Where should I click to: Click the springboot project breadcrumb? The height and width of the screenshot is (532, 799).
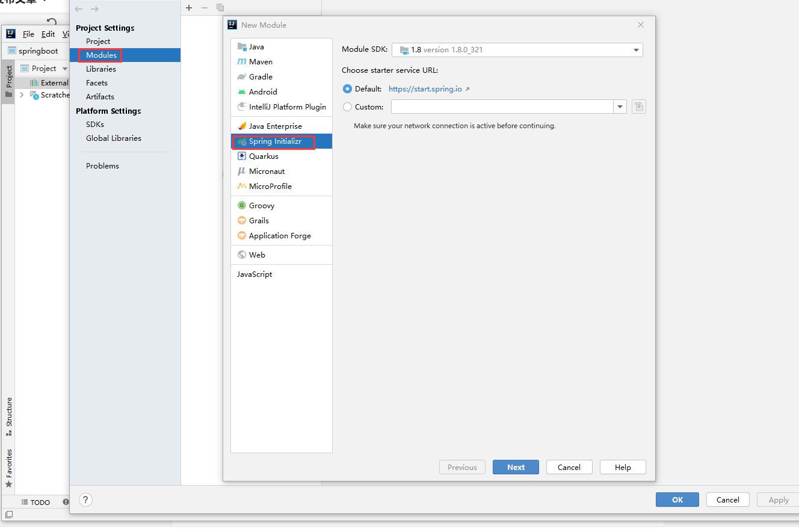click(x=34, y=51)
